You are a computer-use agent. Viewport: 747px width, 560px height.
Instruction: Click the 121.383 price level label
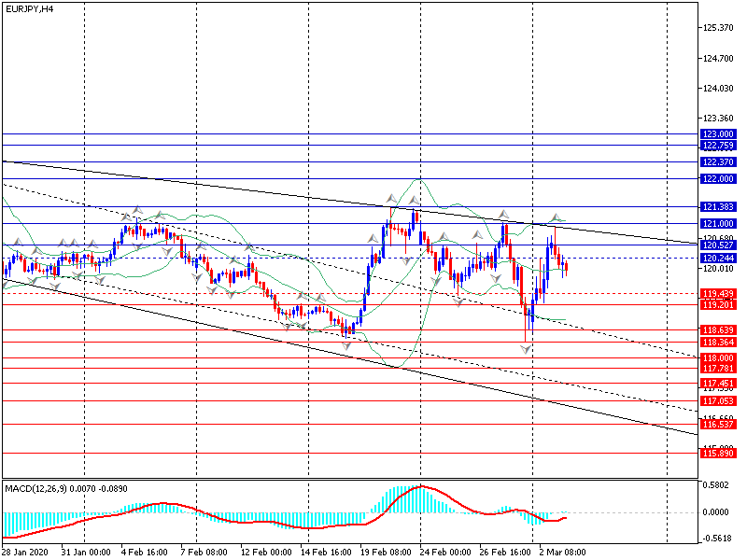[x=717, y=206]
